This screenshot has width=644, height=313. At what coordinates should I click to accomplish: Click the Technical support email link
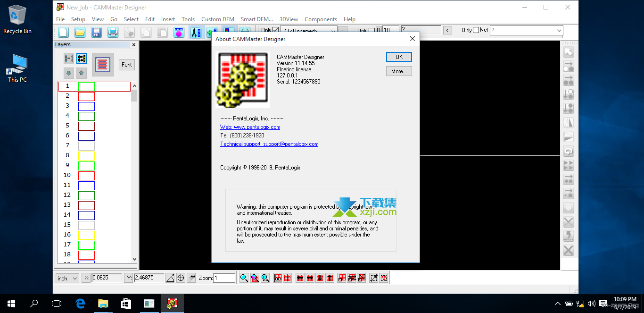pos(269,144)
